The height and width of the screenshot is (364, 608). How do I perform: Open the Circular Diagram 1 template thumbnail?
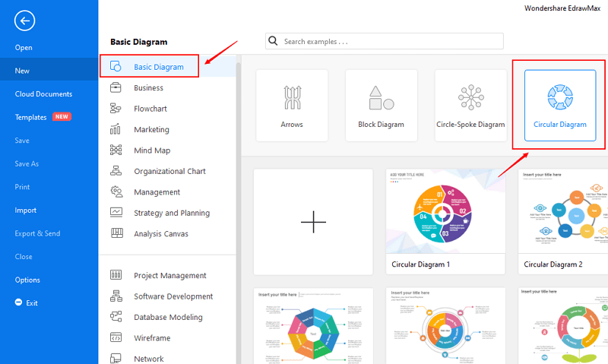click(445, 211)
